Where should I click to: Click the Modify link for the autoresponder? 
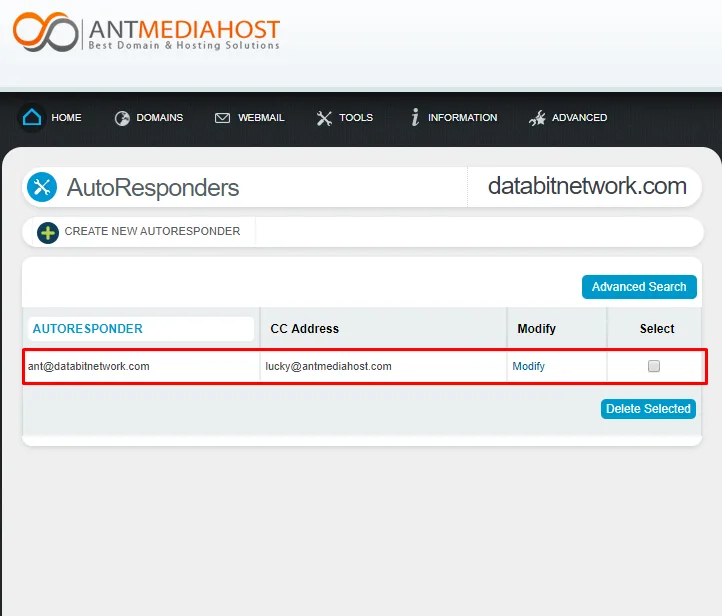[529, 366]
